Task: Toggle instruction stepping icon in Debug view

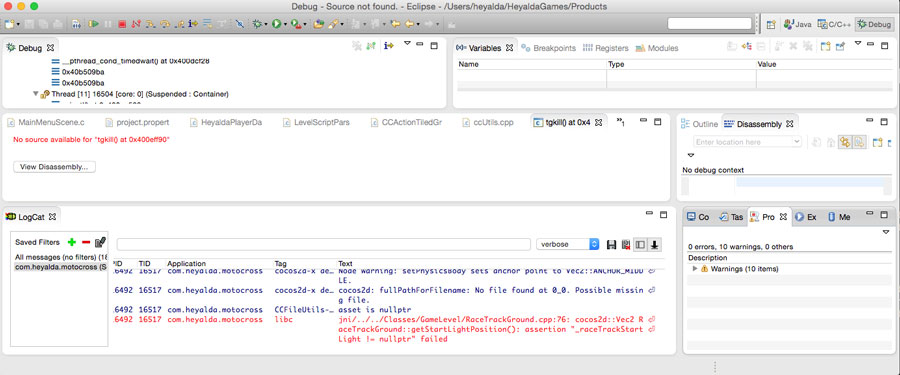Action: (x=389, y=46)
